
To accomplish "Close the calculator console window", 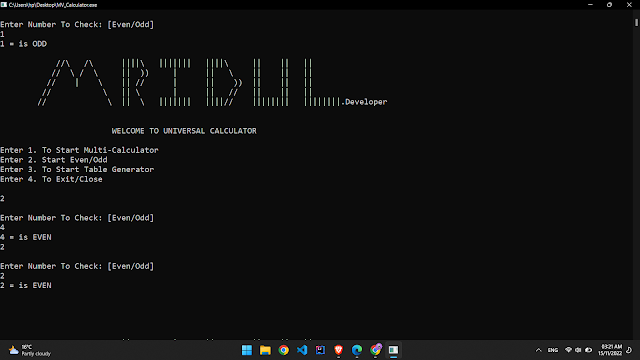I will point(629,5).
